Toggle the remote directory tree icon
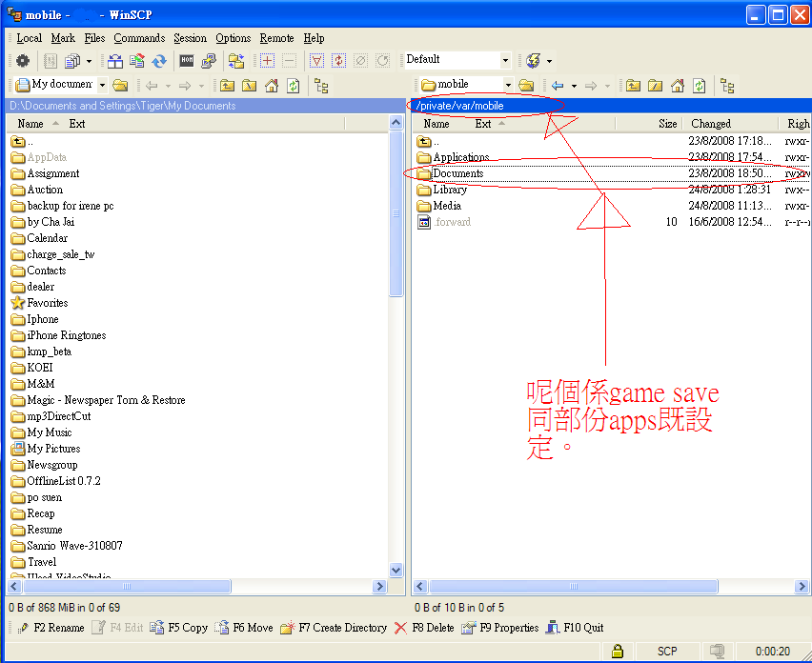This screenshot has width=812, height=663. (x=727, y=86)
